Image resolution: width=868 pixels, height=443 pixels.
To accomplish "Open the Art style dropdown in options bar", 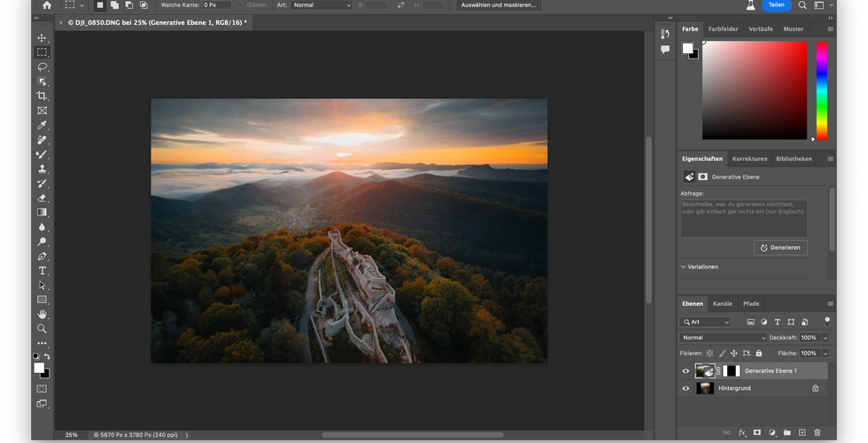I will (322, 5).
